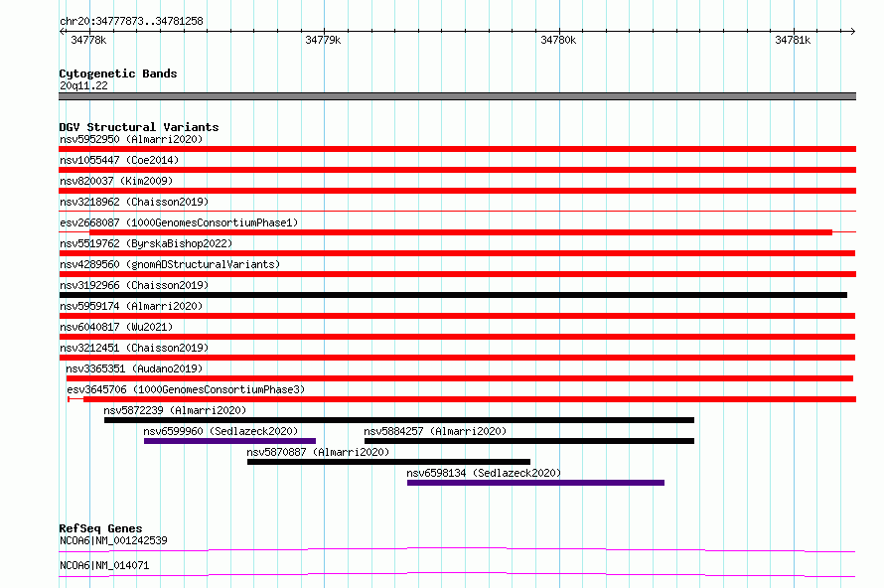This screenshot has width=884, height=588.
Task: Click nsv5519762 (ByrskaBishop2022) label
Action: pos(146,243)
